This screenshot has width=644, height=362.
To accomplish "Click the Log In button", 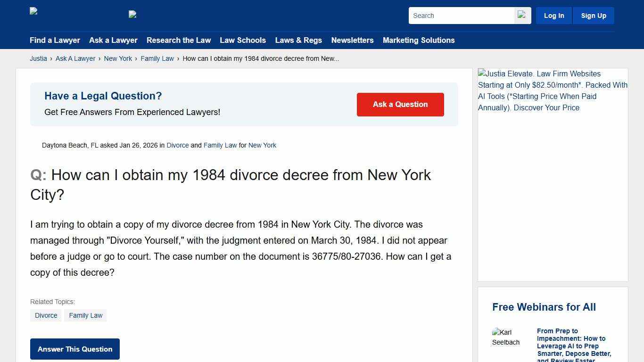I will click(x=553, y=15).
